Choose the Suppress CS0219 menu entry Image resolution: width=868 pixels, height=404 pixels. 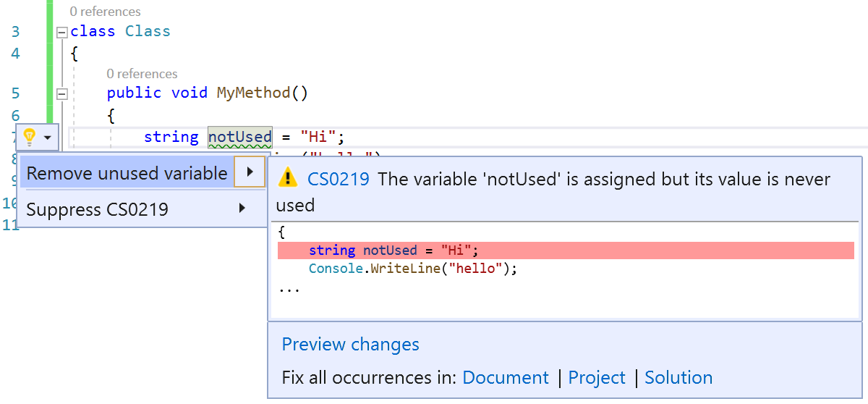coord(98,210)
